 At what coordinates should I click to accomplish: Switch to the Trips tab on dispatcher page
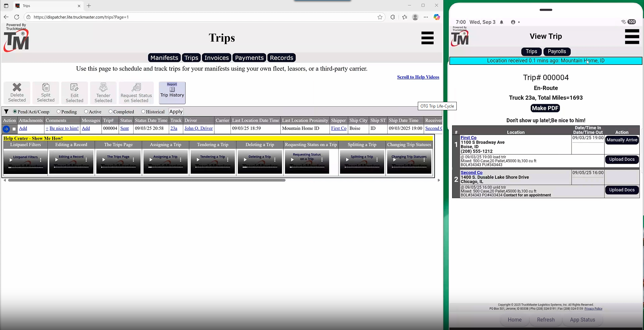[x=191, y=58]
